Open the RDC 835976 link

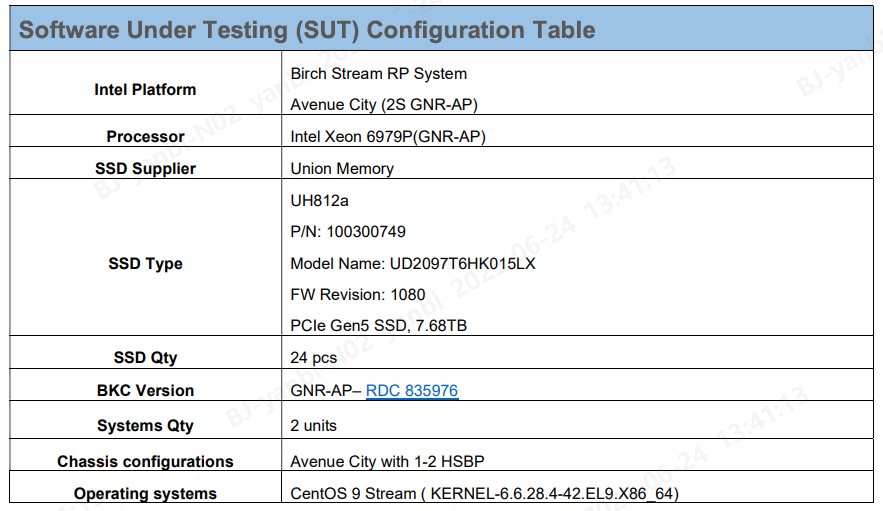pos(412,391)
